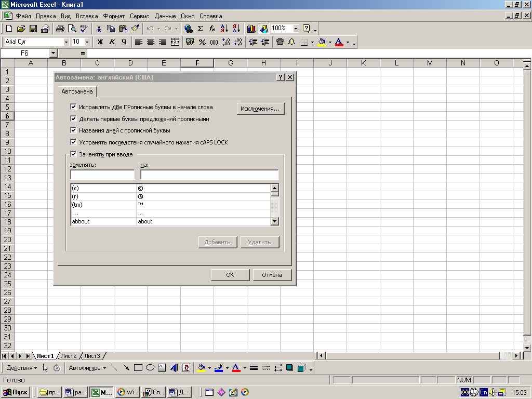Open the Файл menu

(x=23, y=16)
